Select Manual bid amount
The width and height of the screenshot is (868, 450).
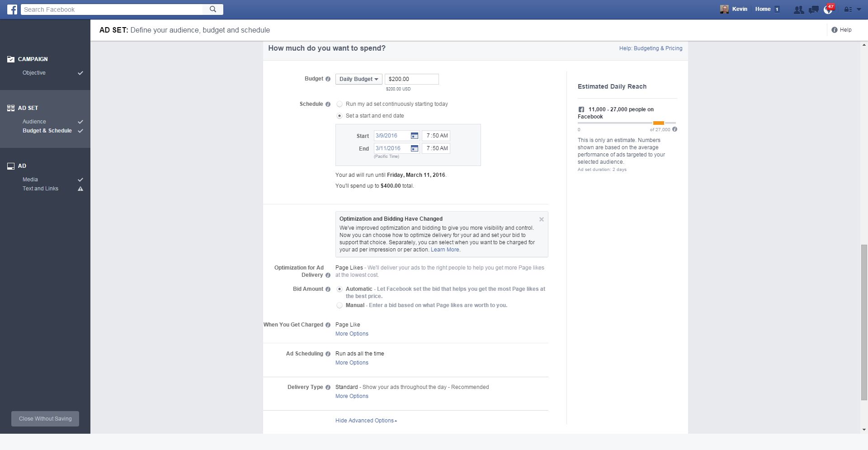click(340, 306)
